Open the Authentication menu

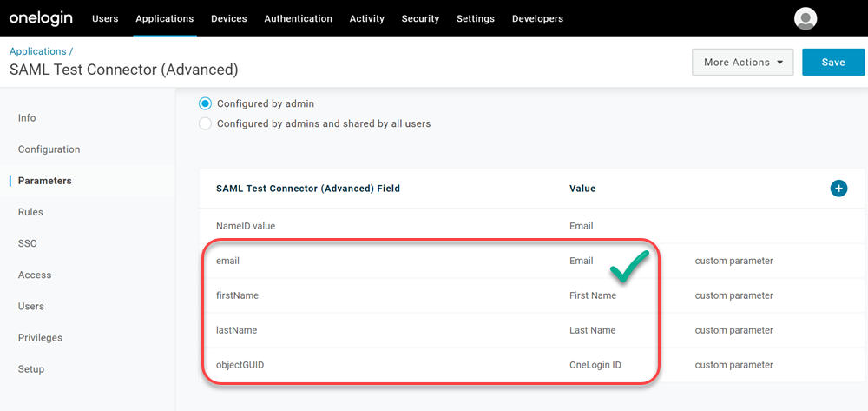[x=298, y=18]
